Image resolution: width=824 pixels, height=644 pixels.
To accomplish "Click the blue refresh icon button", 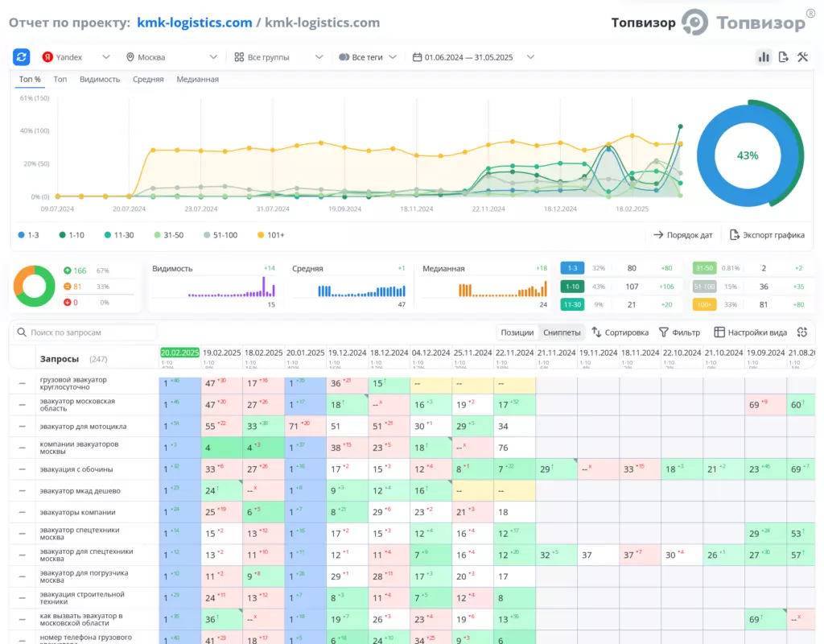I will [22, 57].
